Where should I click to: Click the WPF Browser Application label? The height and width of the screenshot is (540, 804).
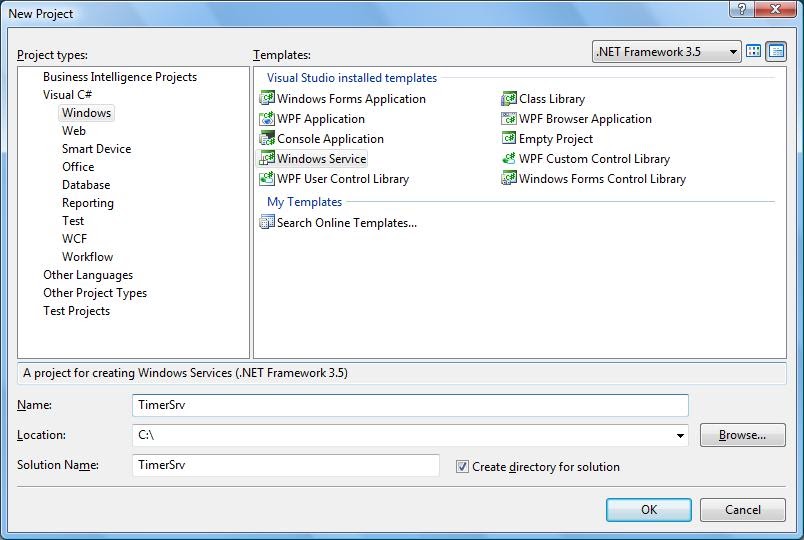point(585,118)
